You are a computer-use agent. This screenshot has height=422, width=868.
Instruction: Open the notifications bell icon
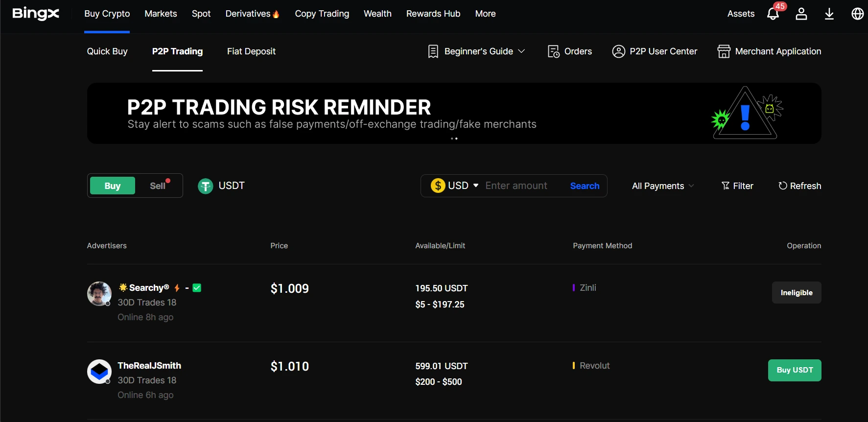pos(773,14)
